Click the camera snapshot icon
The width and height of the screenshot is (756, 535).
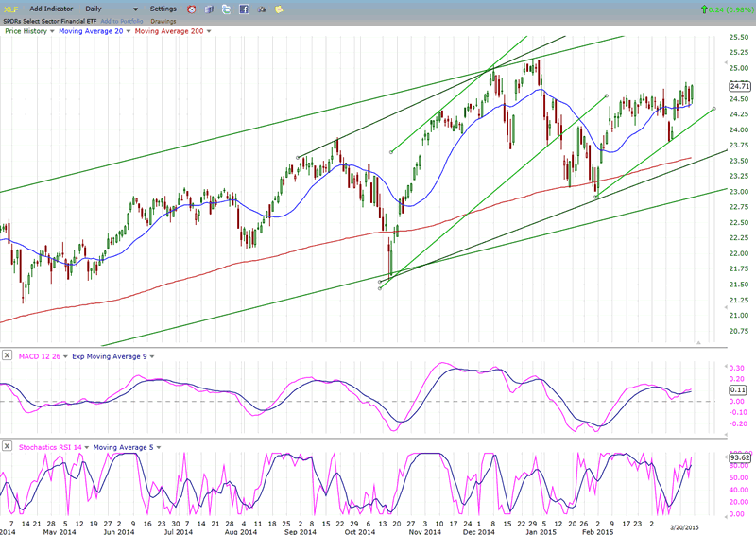[262, 9]
